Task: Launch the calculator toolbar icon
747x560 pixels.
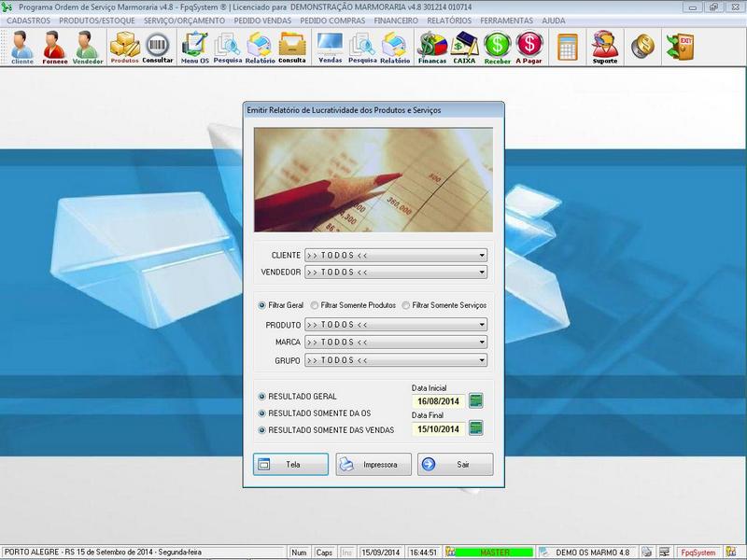Action: click(x=567, y=46)
